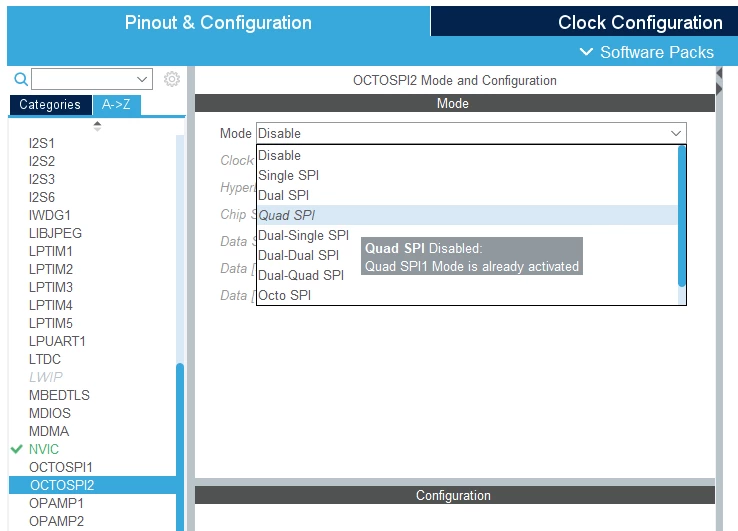Expand the Software Packs chevron

click(x=586, y=52)
